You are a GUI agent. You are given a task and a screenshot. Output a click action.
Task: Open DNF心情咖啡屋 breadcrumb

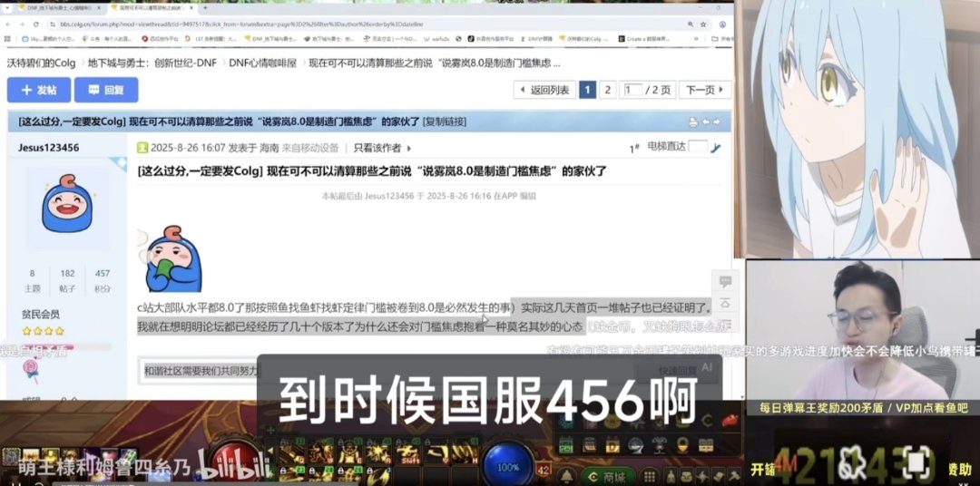click(x=262, y=63)
